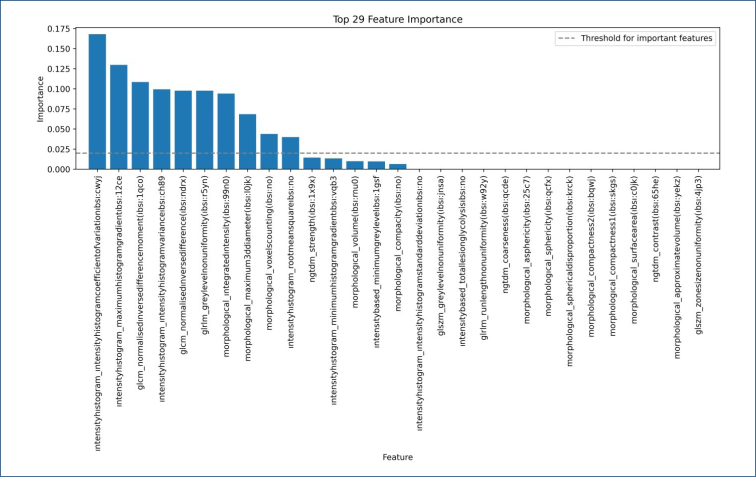Click the label "intensityhistogram_minimumhistogramgradientibsi:vqb3"
This screenshot has height=477, width=756.
coord(333,290)
